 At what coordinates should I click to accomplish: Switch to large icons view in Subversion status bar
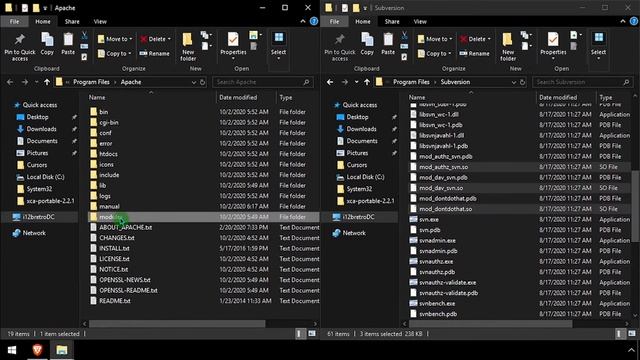click(632, 334)
